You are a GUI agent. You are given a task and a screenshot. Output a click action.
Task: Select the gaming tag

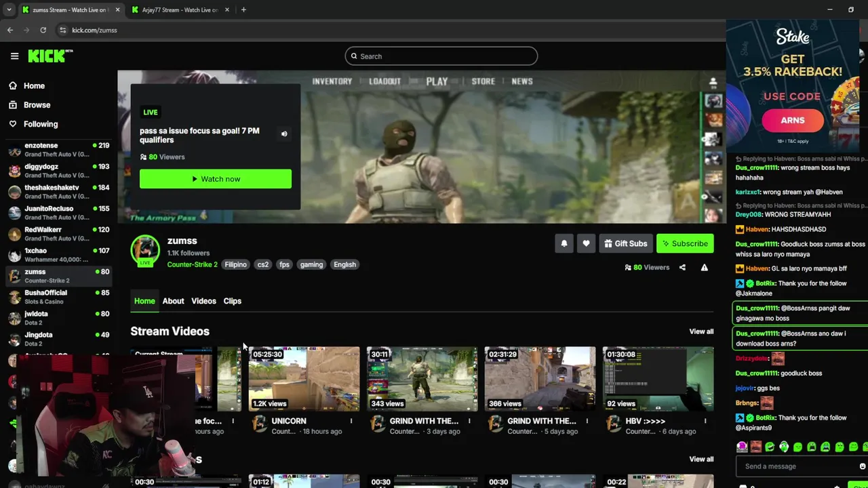(311, 264)
